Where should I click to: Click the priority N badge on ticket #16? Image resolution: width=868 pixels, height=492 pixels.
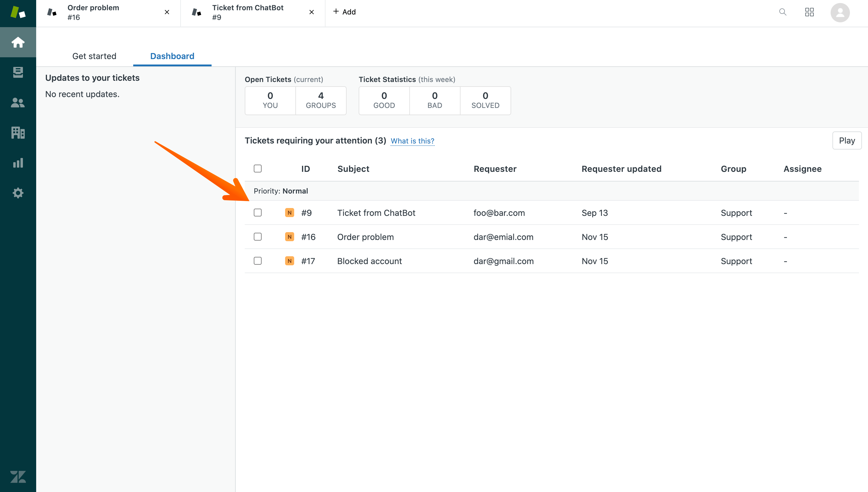289,237
